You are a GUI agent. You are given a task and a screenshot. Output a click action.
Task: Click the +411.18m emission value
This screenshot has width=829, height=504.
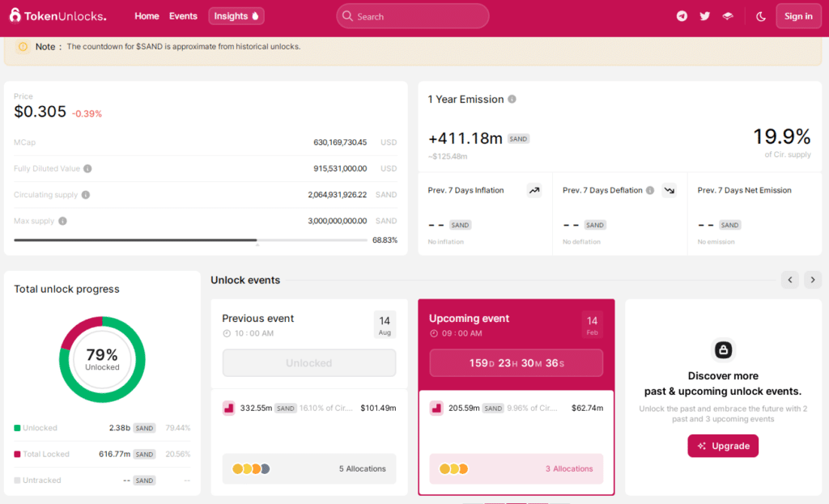click(466, 138)
